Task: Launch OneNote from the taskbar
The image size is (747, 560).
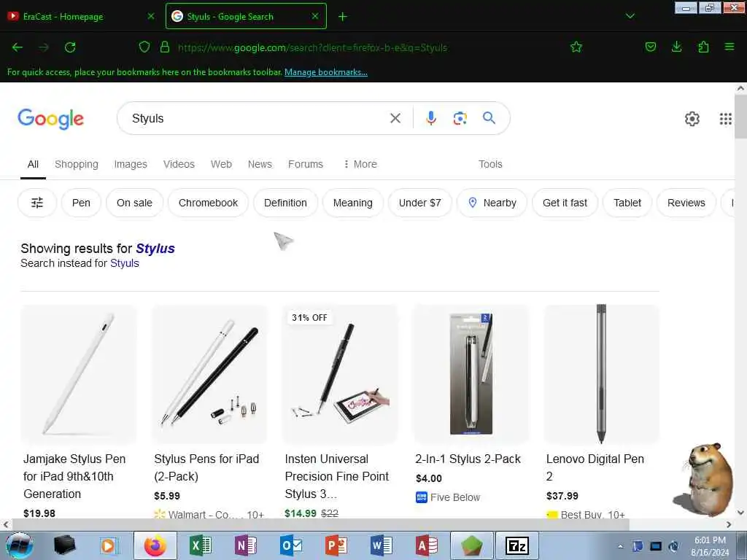Action: click(246, 545)
